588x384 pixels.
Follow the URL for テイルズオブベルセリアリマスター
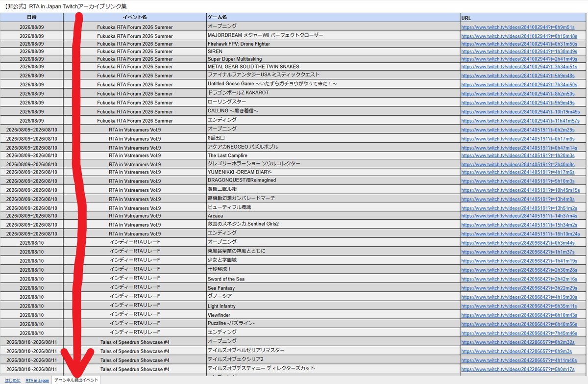(x=516, y=351)
